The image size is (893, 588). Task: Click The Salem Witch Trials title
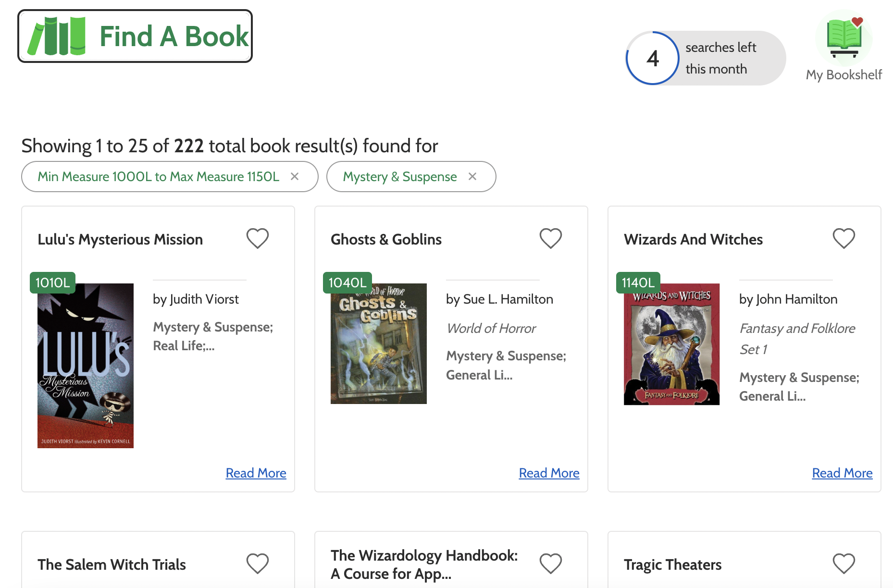tap(112, 564)
